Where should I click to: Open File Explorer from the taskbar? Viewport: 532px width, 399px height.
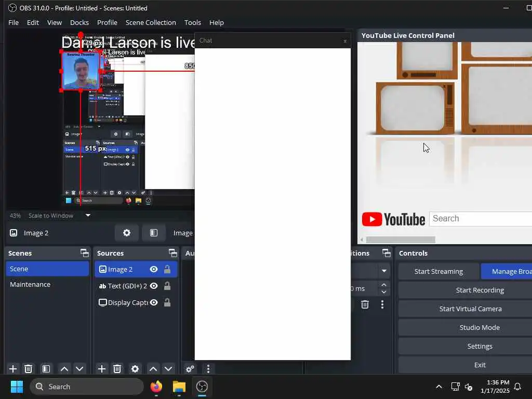coord(179,387)
